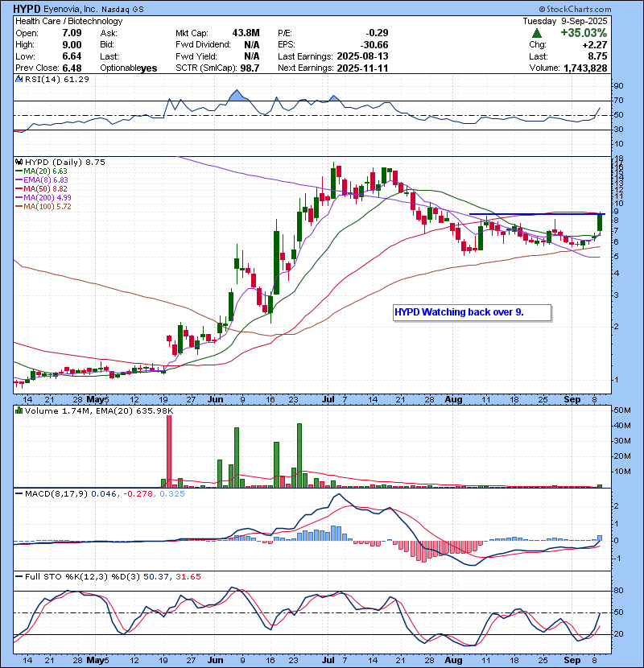Click the Optionable yes value
This screenshot has height=668, width=644.
coord(149,68)
